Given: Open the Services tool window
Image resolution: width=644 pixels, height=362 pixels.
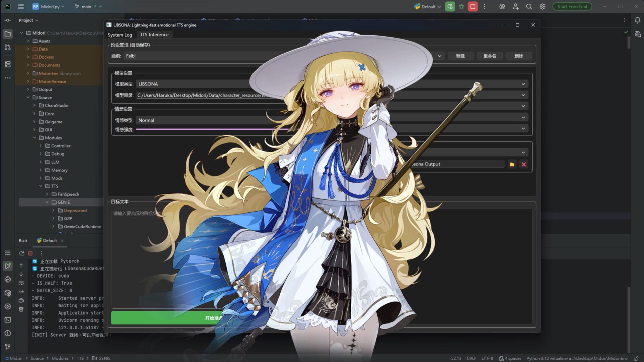Looking at the screenshot, I should [x=8, y=306].
